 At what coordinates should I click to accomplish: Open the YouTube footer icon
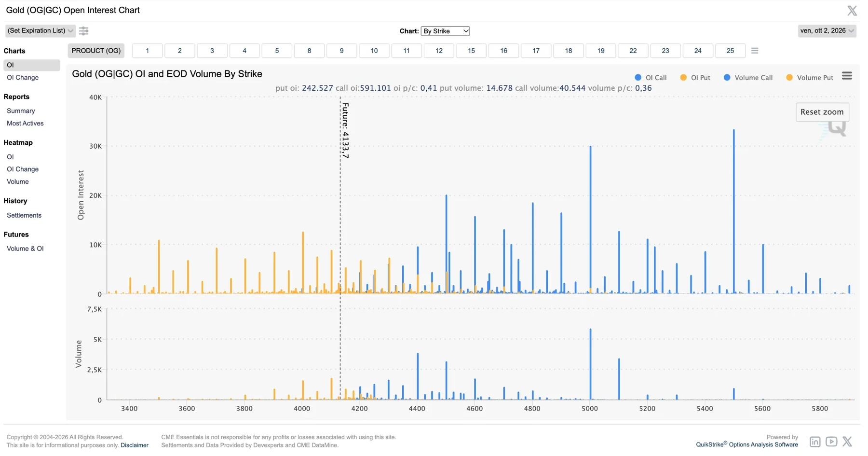point(831,442)
